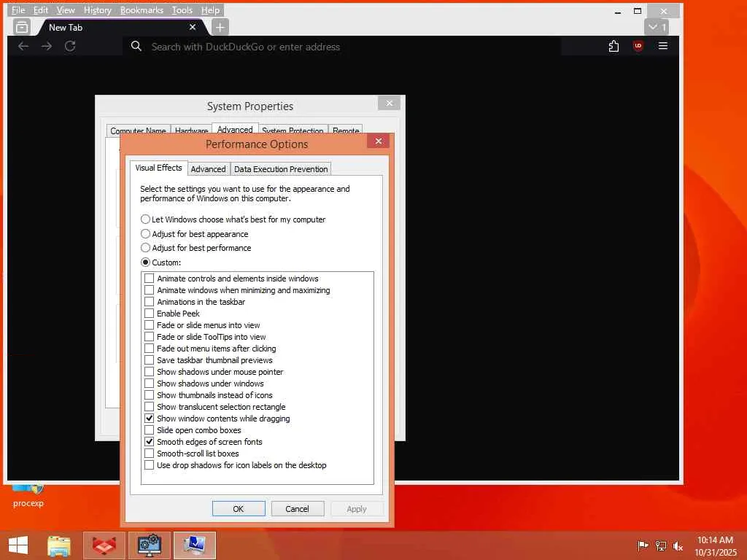The width and height of the screenshot is (747, 560).
Task: Open the File menu in browser
Action: (18, 10)
